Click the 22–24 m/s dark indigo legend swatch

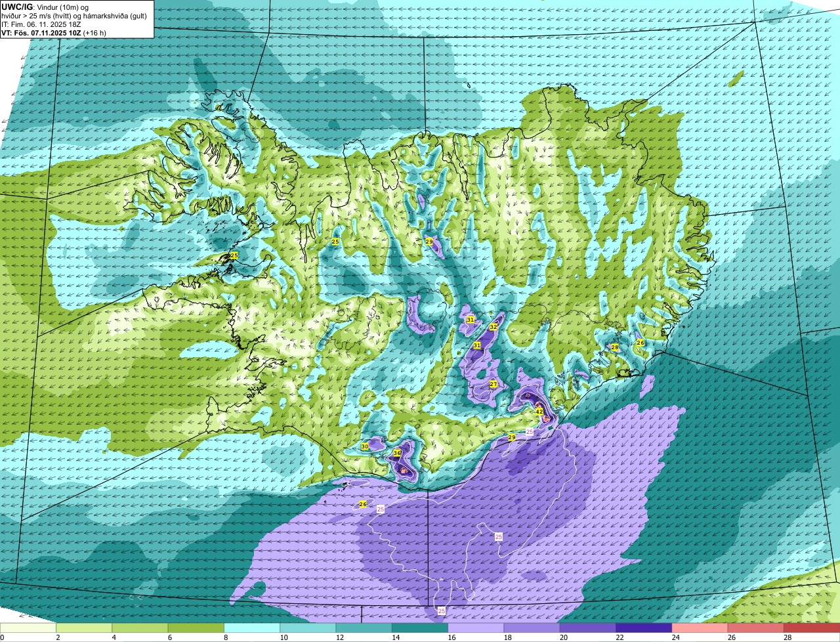(x=644, y=628)
